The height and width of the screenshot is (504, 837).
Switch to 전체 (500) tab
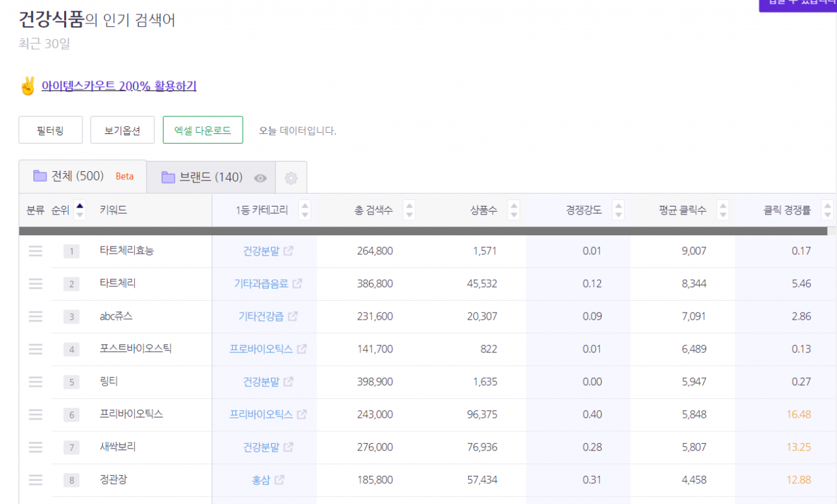click(x=82, y=176)
